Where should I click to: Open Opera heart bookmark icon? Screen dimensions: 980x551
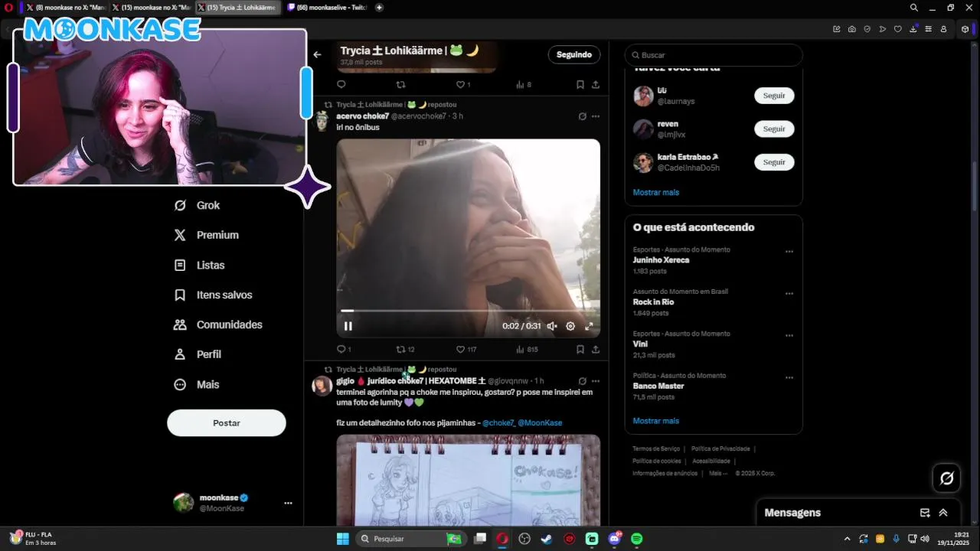pyautogui.click(x=898, y=29)
